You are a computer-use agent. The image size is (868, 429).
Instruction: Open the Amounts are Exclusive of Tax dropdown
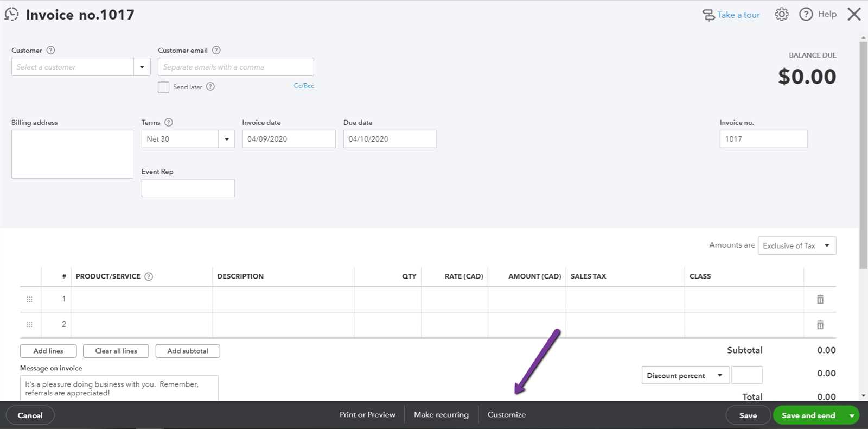tap(797, 245)
